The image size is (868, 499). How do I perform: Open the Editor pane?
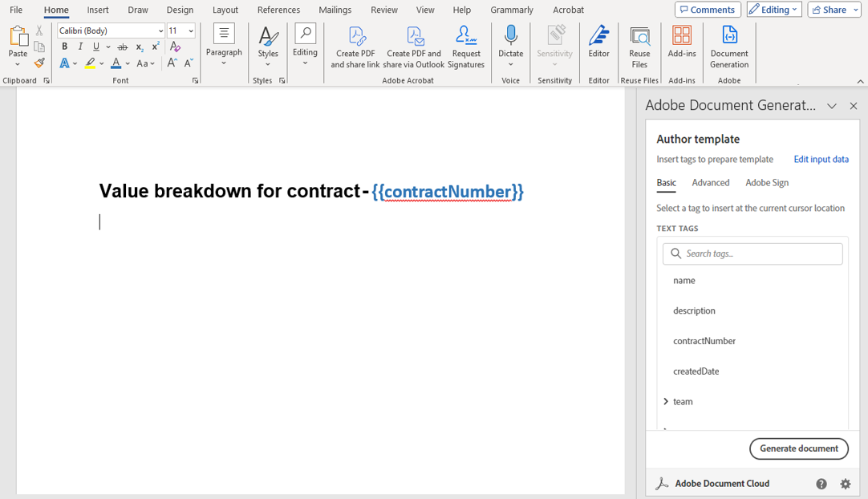click(598, 47)
